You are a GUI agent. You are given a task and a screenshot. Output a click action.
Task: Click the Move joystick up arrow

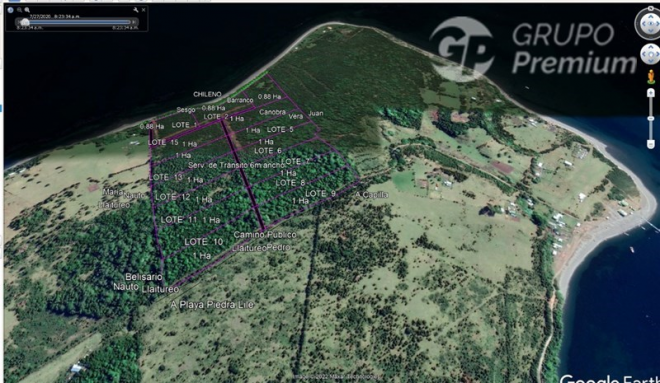(x=651, y=48)
